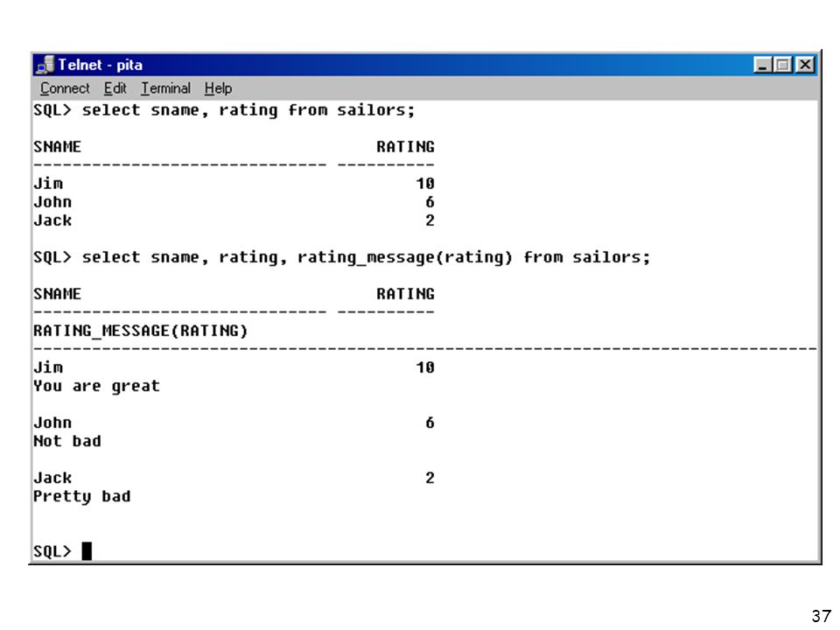The image size is (840, 630).
Task: Click the cursor at the last SQL> prompt
Action: (87, 551)
